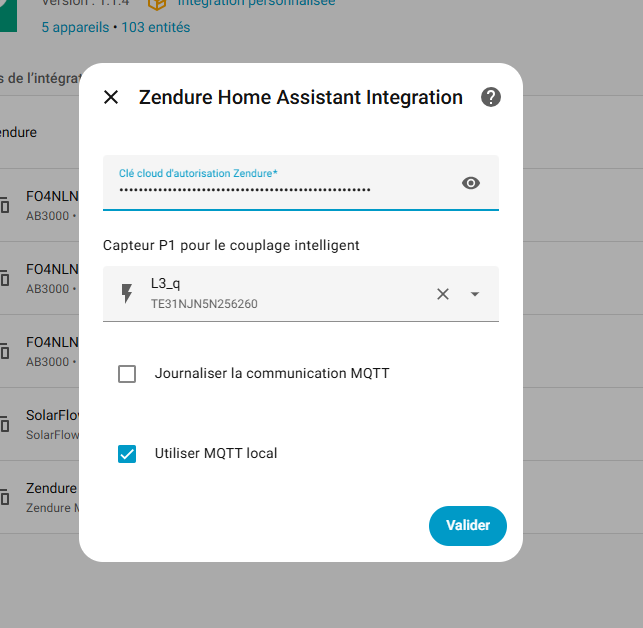Select the topmost FO4NLN AB3000 device row
This screenshot has width=643, height=628.
click(45, 204)
